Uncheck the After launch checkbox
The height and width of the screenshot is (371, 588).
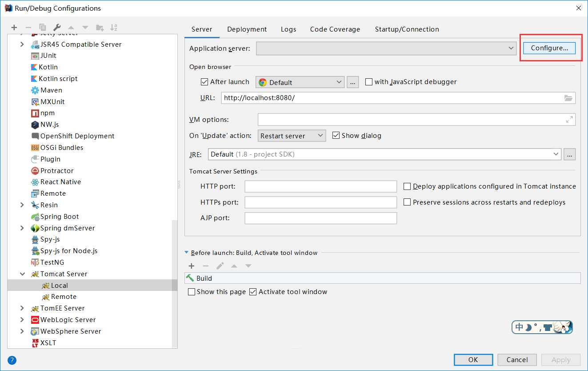point(204,82)
